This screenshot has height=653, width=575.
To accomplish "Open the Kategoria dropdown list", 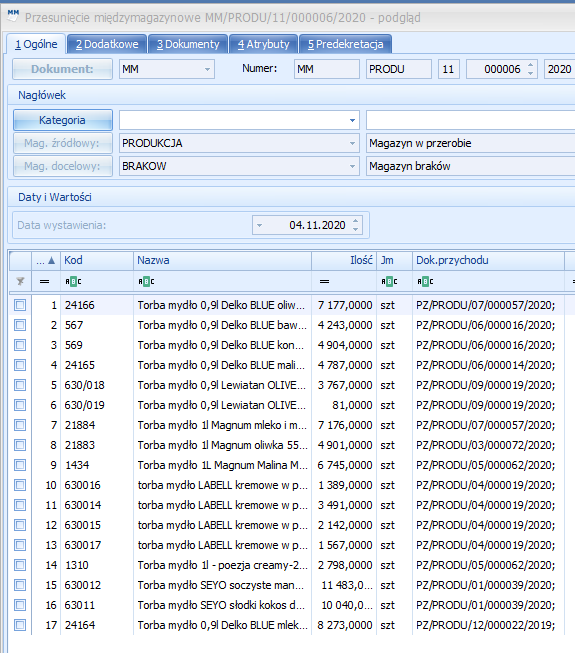I will click(x=352, y=120).
